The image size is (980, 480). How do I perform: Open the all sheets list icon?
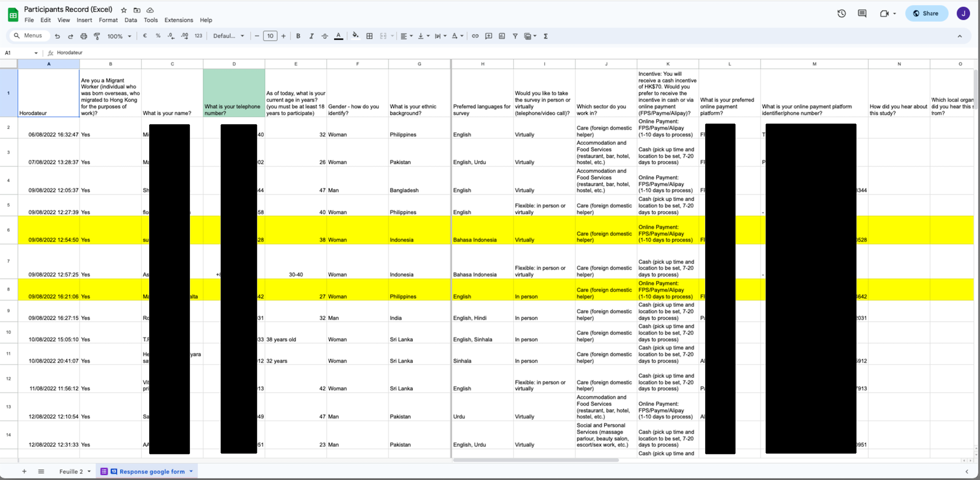pyautogui.click(x=41, y=471)
